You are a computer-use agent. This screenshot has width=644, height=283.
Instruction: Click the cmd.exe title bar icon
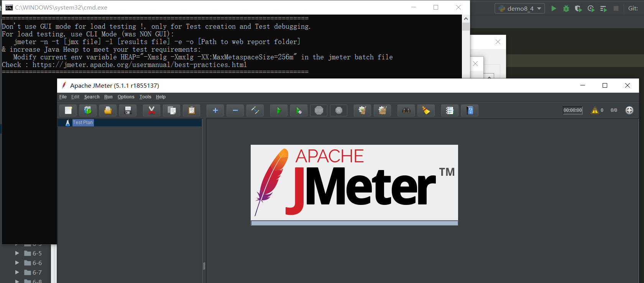coord(9,8)
